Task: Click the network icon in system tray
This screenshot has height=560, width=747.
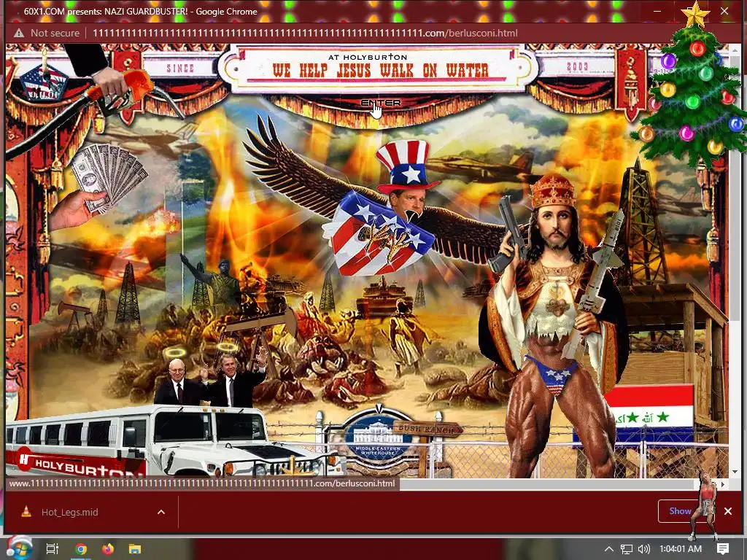Action: (x=627, y=549)
